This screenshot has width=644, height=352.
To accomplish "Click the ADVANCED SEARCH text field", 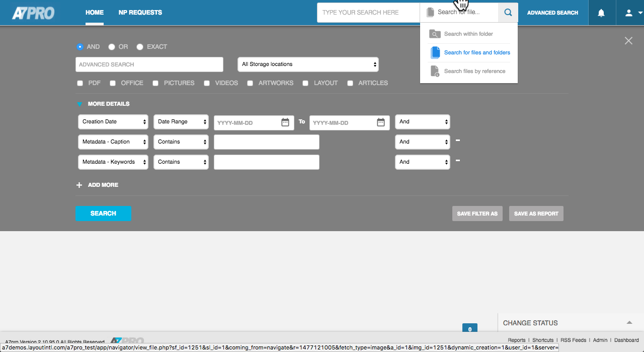I will coord(149,64).
